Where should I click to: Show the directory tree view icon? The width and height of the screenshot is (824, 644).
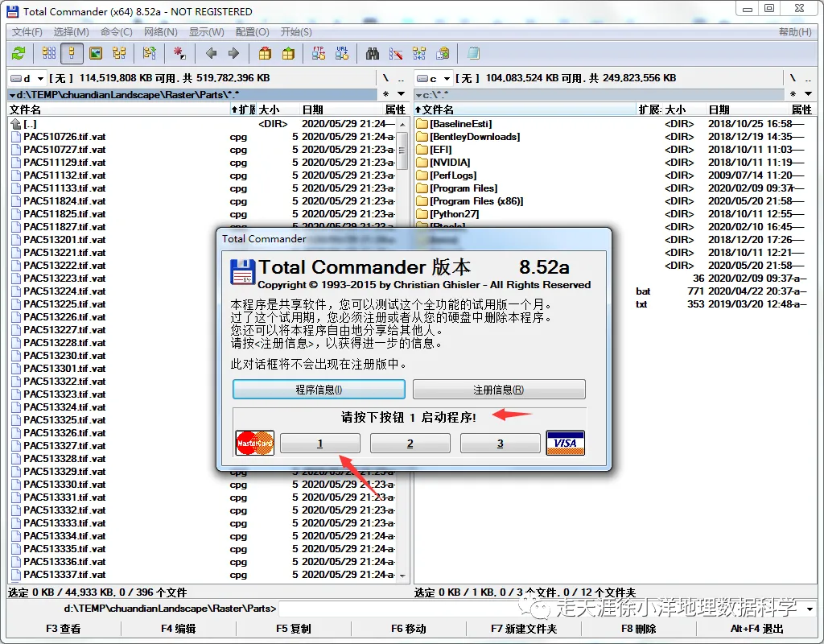tap(119, 53)
